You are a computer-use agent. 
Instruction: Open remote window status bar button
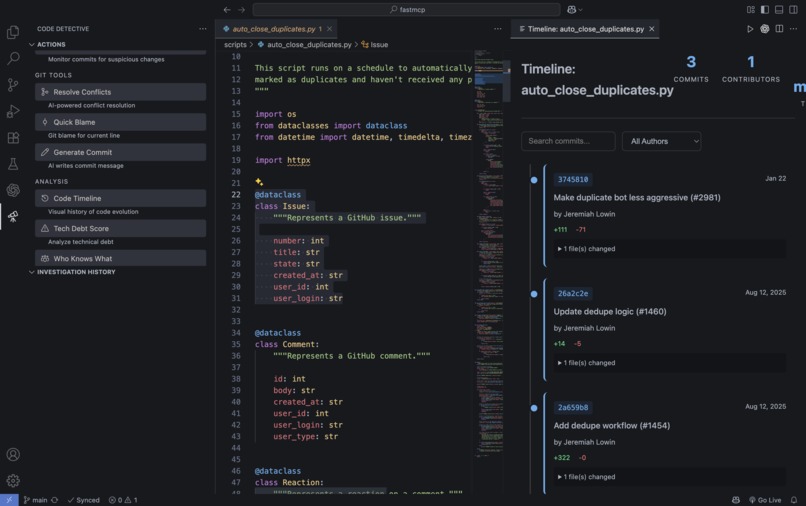[9, 500]
